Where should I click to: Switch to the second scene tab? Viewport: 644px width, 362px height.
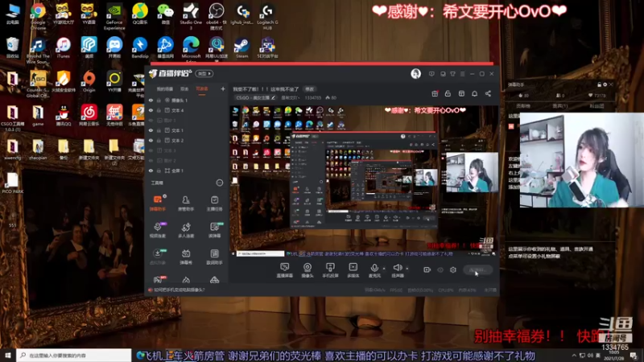click(x=184, y=89)
